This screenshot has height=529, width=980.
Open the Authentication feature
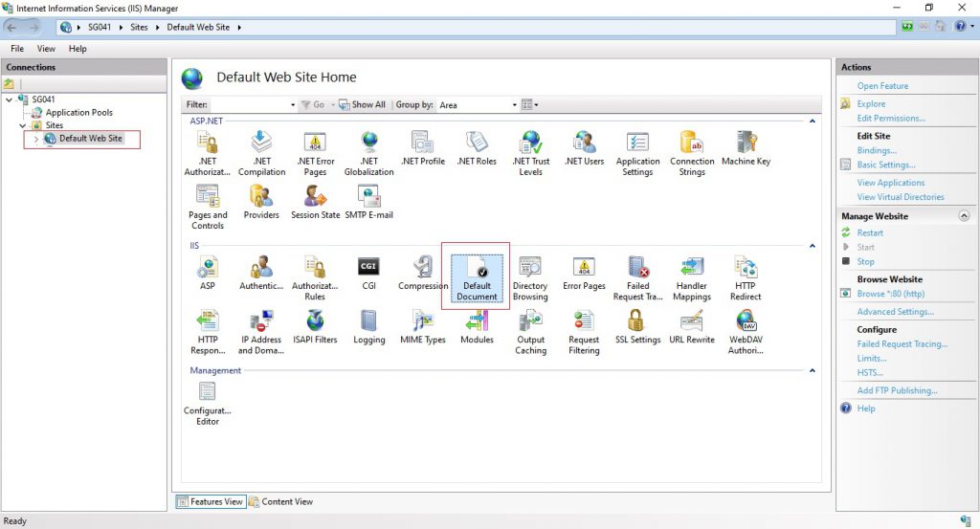261,273
